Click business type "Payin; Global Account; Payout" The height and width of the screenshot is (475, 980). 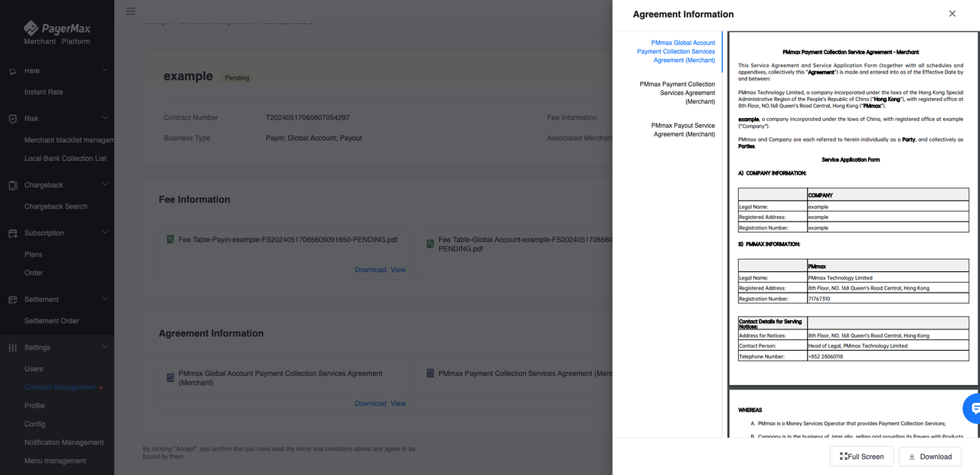tap(314, 139)
